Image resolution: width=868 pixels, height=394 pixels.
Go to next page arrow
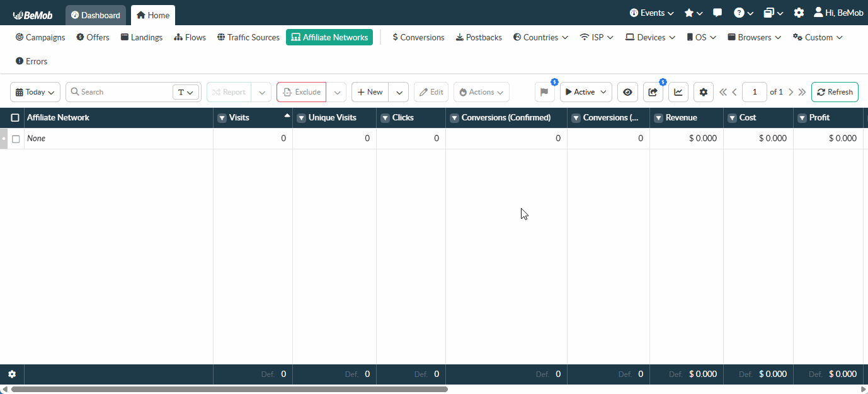(x=791, y=92)
